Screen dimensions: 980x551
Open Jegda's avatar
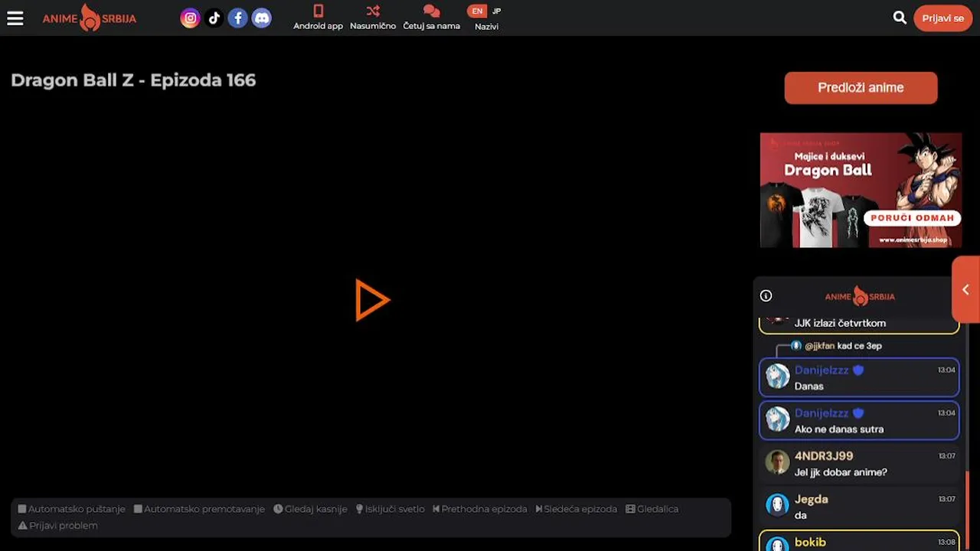point(777,504)
